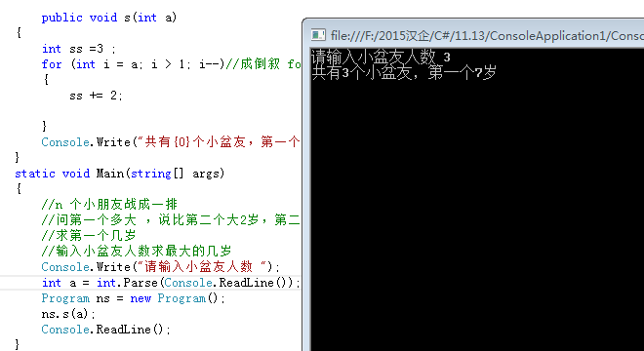
Task: Click the for loop line 'for (int i = a; i > 1; i--)'
Action: (133, 64)
